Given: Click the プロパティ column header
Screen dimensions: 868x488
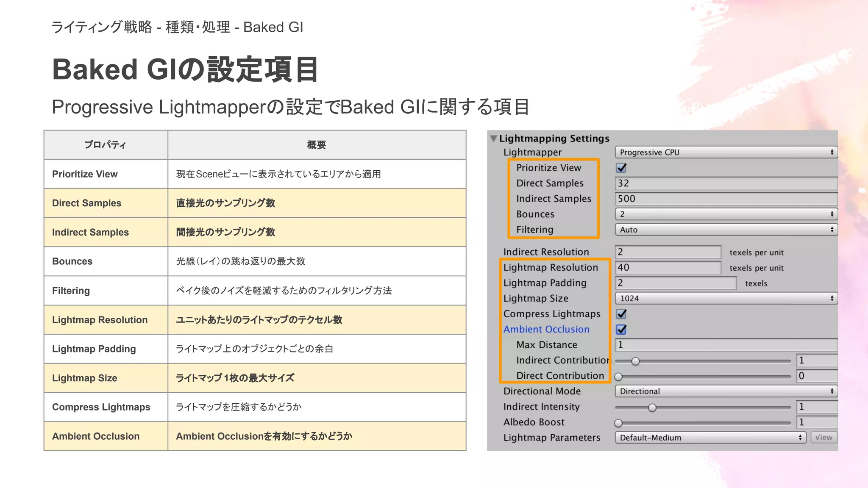Looking at the screenshot, I should [x=106, y=145].
